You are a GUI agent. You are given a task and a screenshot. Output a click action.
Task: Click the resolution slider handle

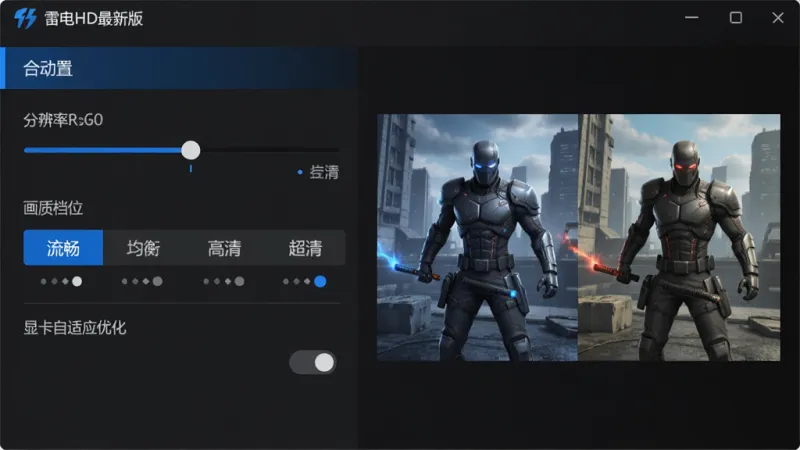[x=191, y=150]
